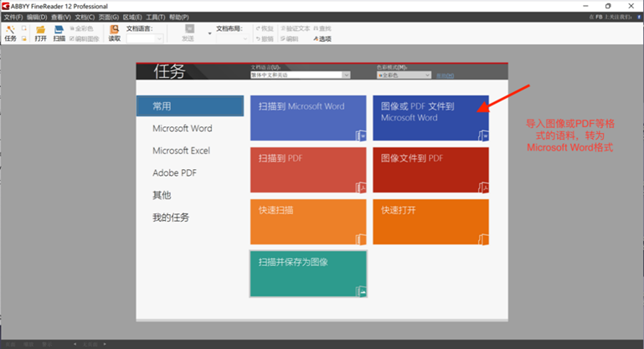The image size is (644, 349).
Task: Open the task panel 文档语言(U) dropdown
Action: pyautogui.click(x=301, y=75)
